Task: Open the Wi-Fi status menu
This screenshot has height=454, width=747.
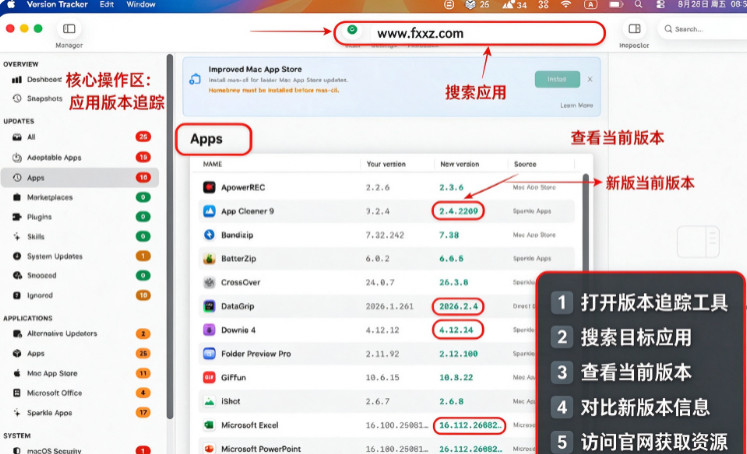Action: pyautogui.click(x=565, y=4)
